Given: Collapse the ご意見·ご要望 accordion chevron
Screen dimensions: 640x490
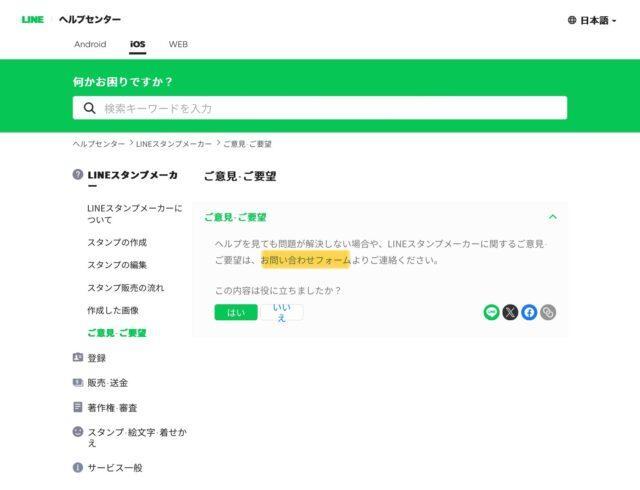Looking at the screenshot, I should click(x=552, y=217).
